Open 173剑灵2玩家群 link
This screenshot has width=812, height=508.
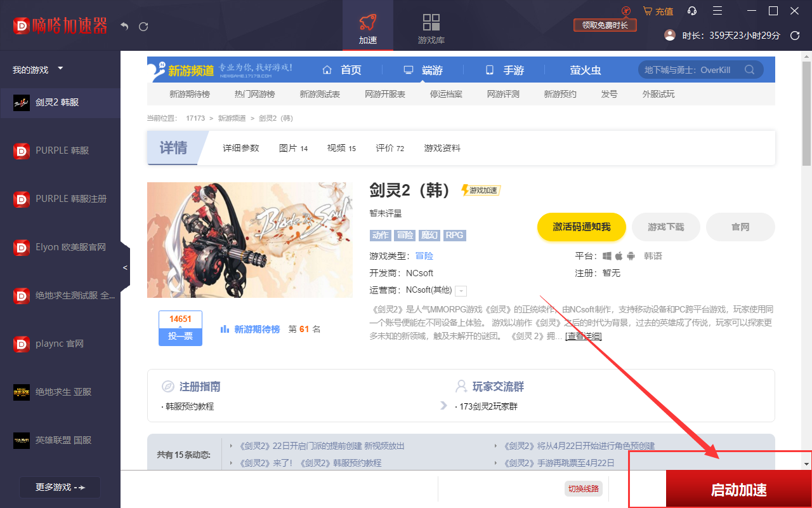[488, 406]
